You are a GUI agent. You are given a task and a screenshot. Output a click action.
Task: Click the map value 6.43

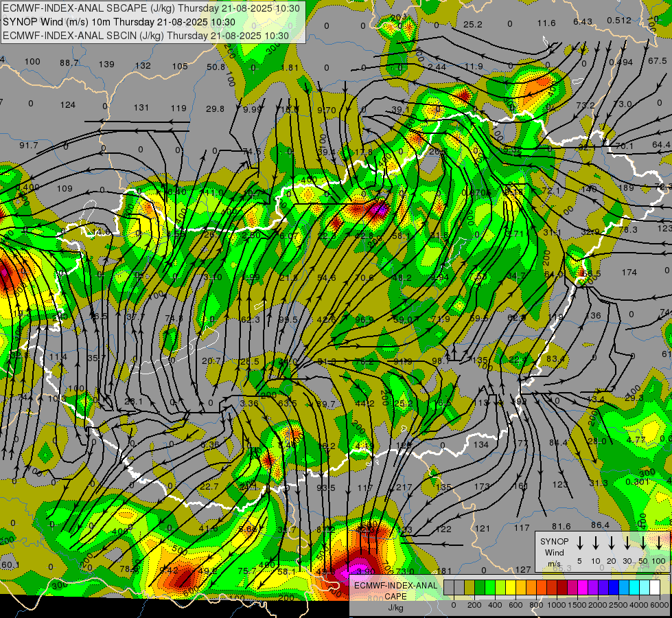click(x=583, y=21)
